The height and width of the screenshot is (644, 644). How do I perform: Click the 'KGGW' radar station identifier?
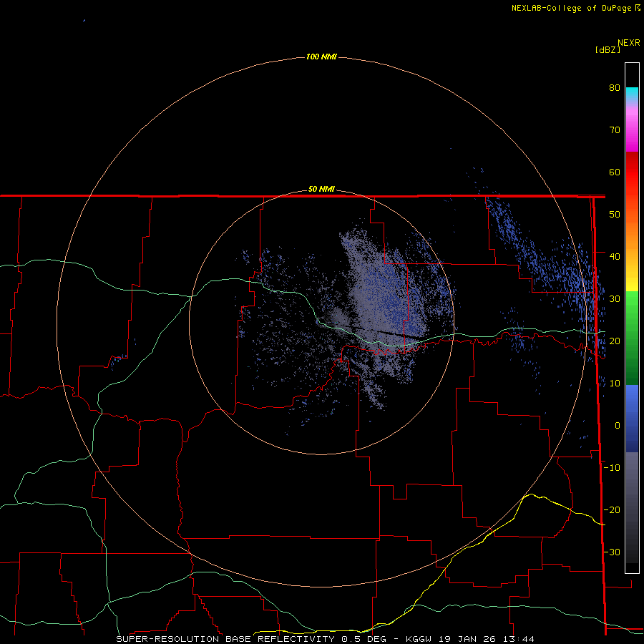419,639
